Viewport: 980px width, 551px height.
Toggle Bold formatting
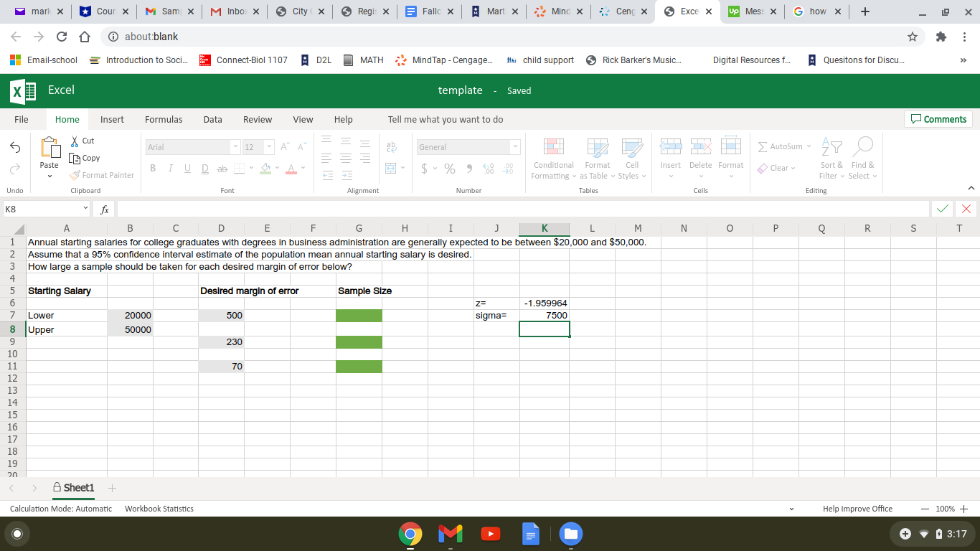coord(153,168)
